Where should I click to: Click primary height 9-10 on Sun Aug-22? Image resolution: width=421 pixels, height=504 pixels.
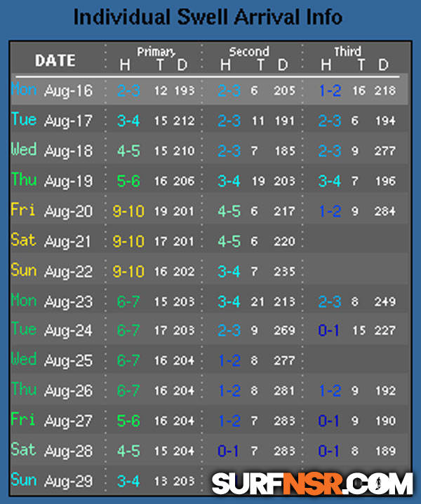[128, 271]
